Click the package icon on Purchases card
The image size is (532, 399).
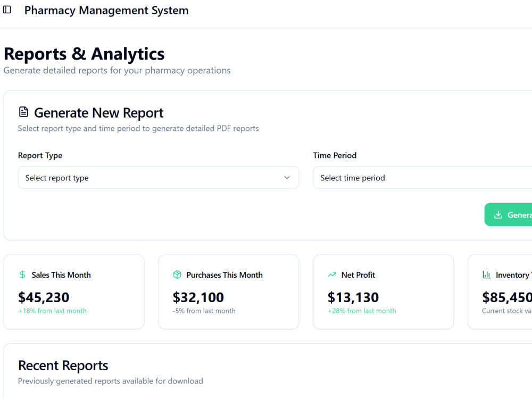coord(177,275)
